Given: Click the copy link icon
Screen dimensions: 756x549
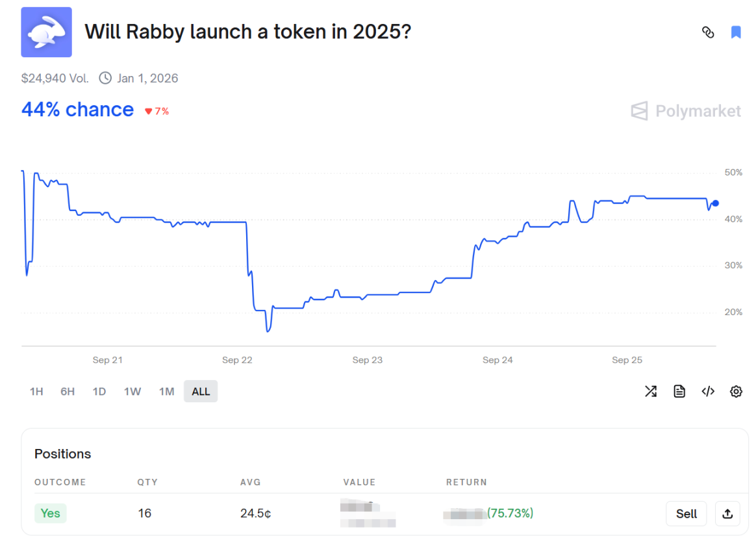Looking at the screenshot, I should 708,32.
